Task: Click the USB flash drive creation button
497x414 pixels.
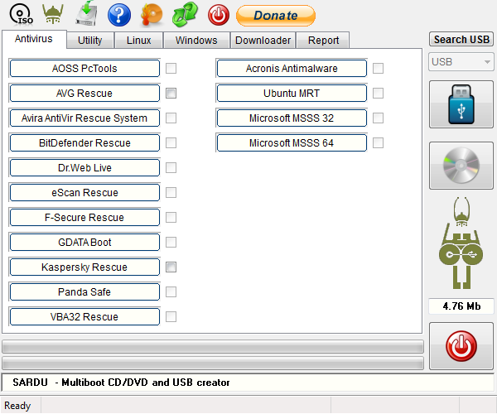Action: pyautogui.click(x=461, y=104)
